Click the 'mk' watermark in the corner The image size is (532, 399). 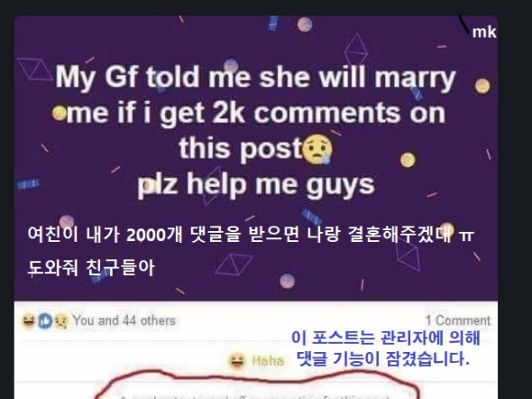tap(484, 32)
